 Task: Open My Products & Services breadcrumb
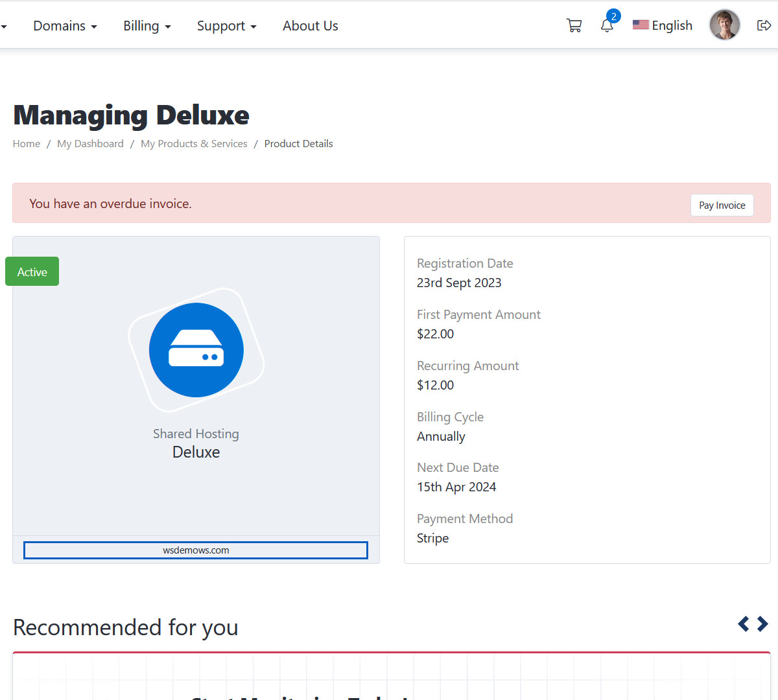click(x=194, y=144)
